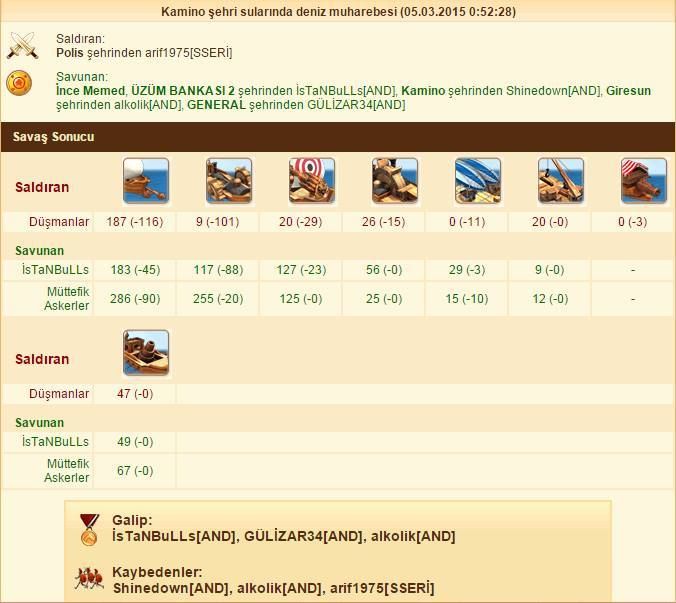
Task: Click the 125 (-0) allied troops cell
Action: (300, 299)
